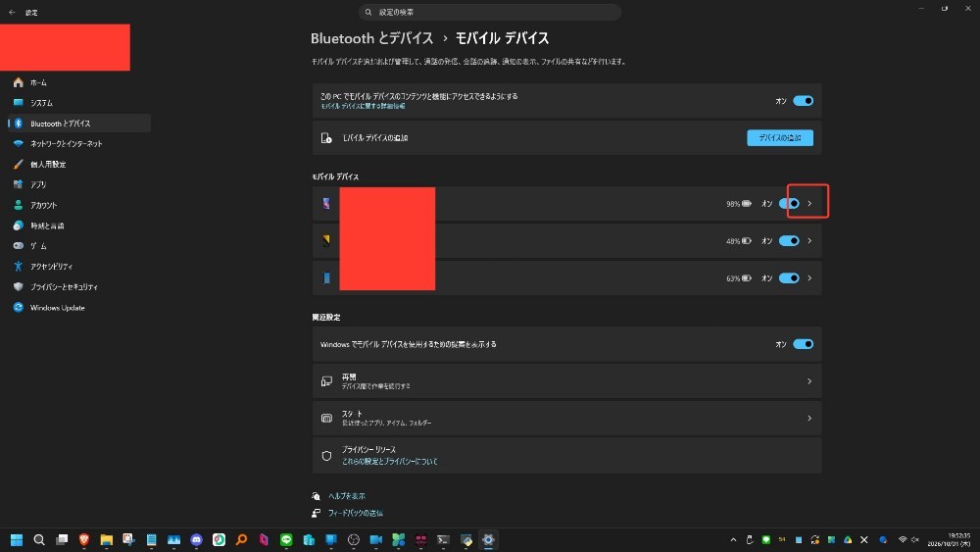Open アカウント settings from the sidebar

[78, 205]
